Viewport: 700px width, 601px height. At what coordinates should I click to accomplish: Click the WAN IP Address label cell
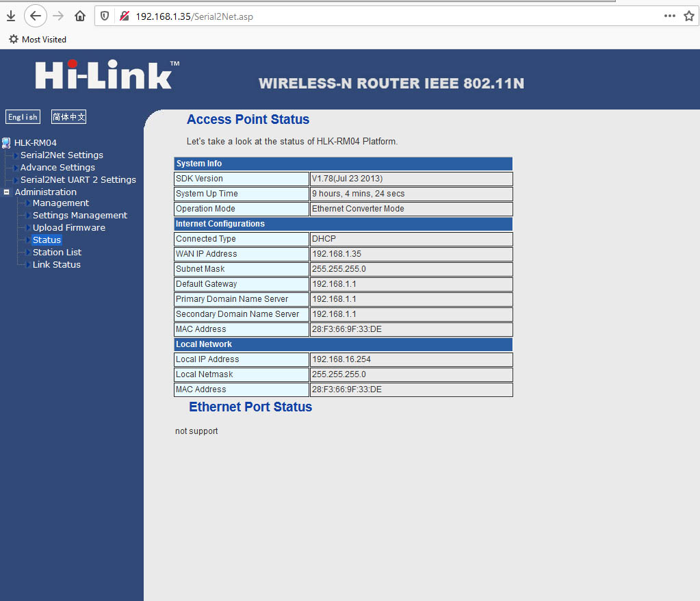click(242, 254)
